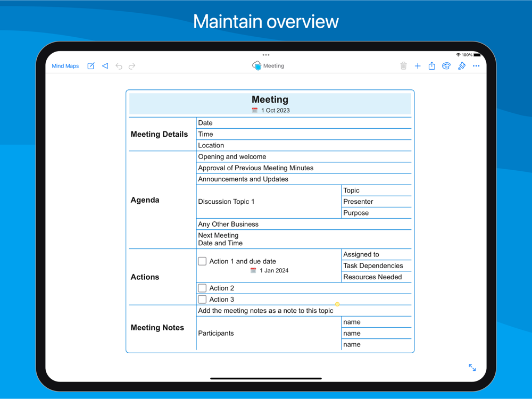Tap the Wi-Fi status icon
Screen dimensions: 532x399
tap(459, 55)
